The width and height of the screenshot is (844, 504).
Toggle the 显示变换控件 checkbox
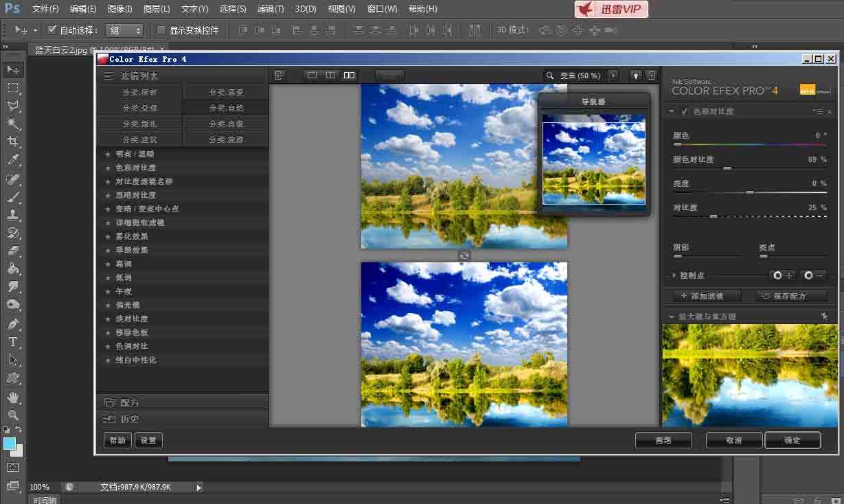pos(162,30)
